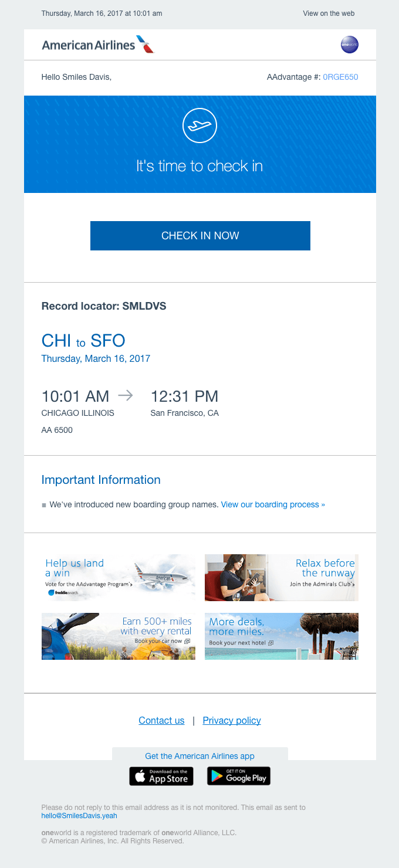The image size is (399, 868).
Task: Open the Vote for the AAdvantage Program banner
Action: [x=117, y=577]
